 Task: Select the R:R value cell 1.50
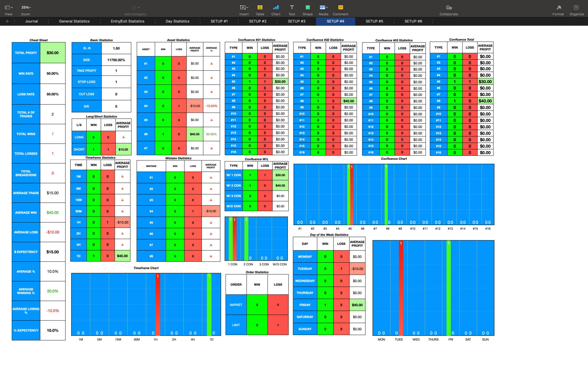116,48
